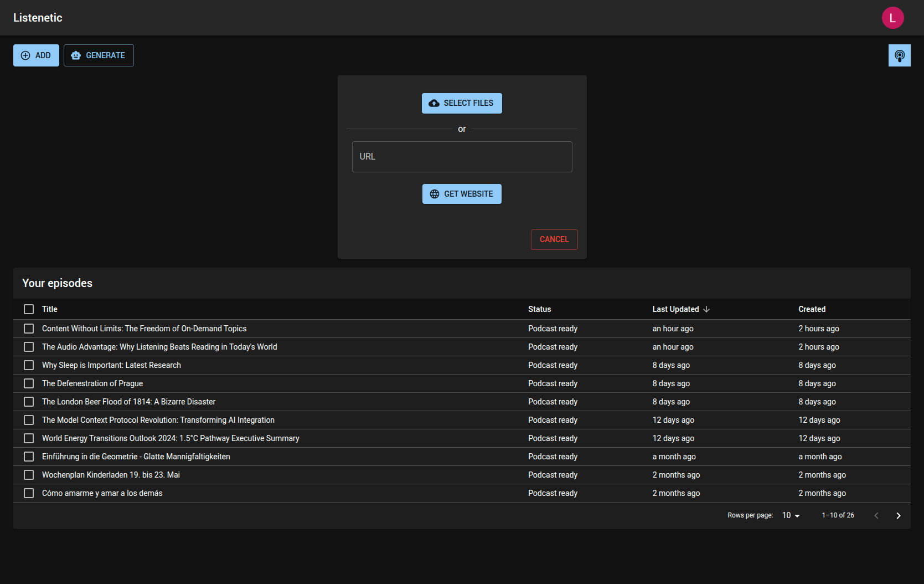Viewport: 924px width, 584px height.
Task: Check Cómo amarme y amar episode
Action: pos(29,493)
